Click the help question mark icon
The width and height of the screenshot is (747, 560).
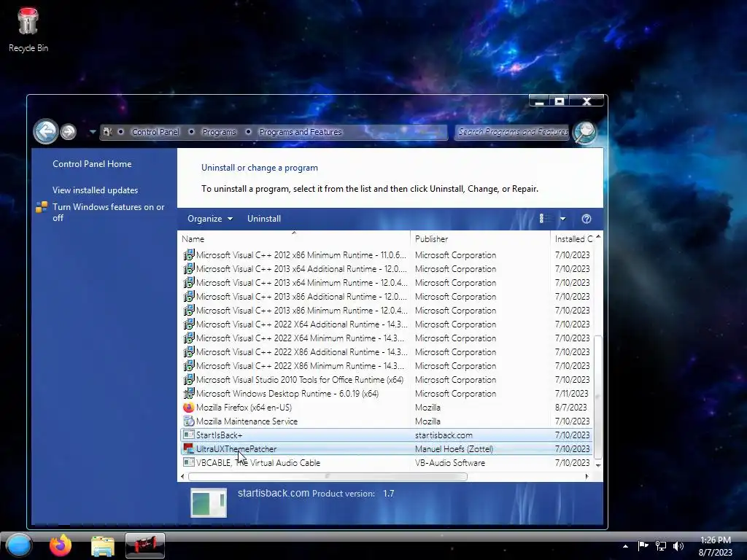[587, 219]
